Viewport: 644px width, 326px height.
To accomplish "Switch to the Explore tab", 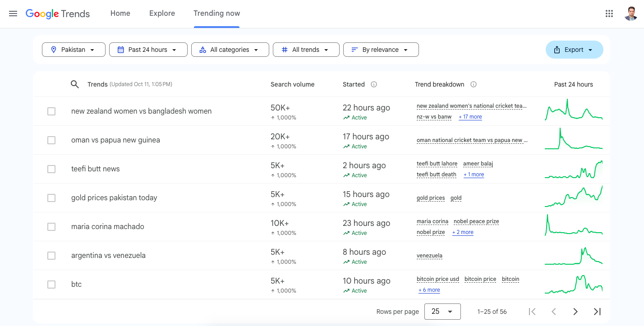I will (x=162, y=14).
